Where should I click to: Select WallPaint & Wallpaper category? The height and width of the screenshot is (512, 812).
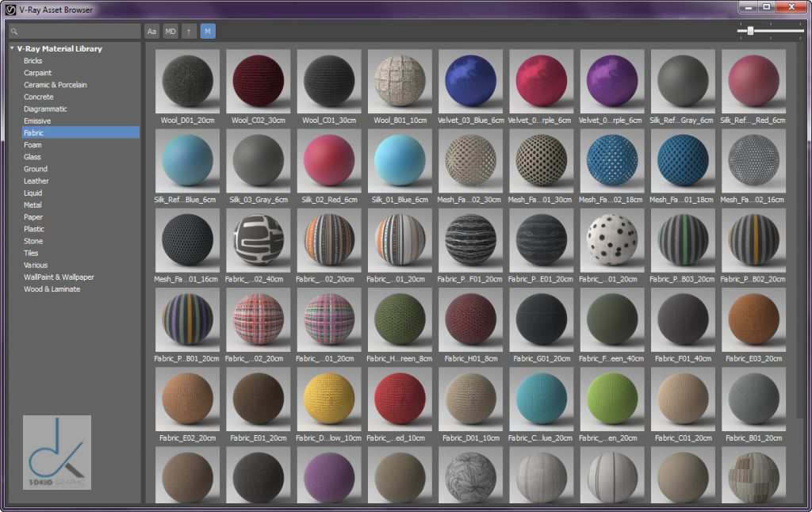(x=59, y=277)
